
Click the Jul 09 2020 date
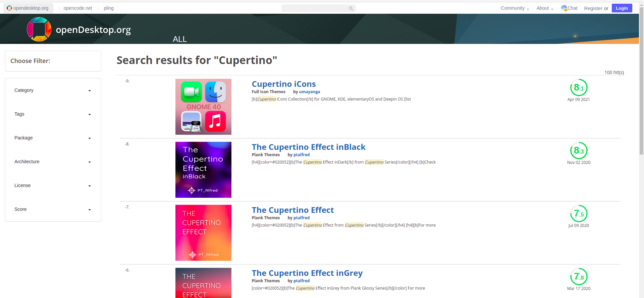579,226
